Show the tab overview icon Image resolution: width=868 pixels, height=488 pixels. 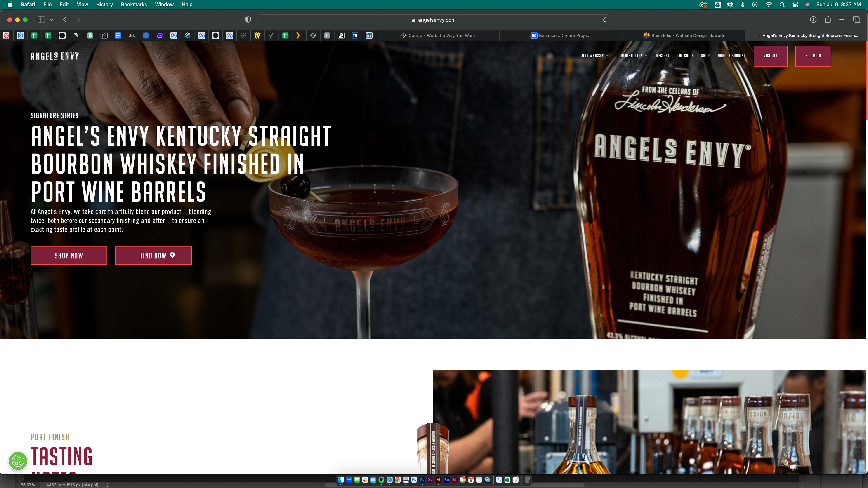[856, 19]
